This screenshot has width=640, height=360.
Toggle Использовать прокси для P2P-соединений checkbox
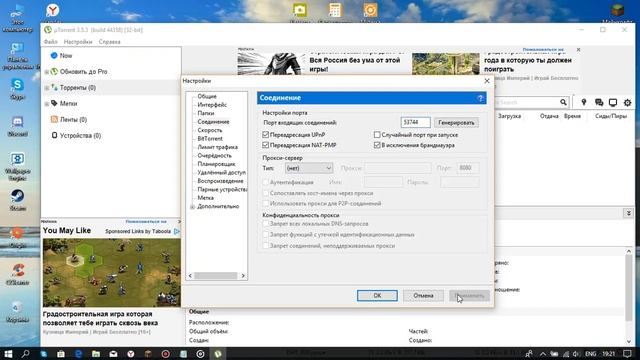pos(266,203)
